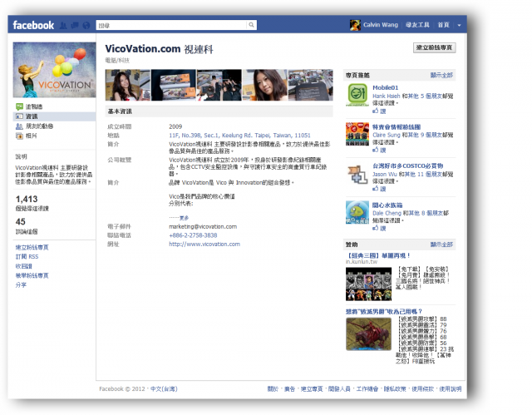Click the 45 talking about count
This screenshot has width=532, height=415.
click(20, 222)
